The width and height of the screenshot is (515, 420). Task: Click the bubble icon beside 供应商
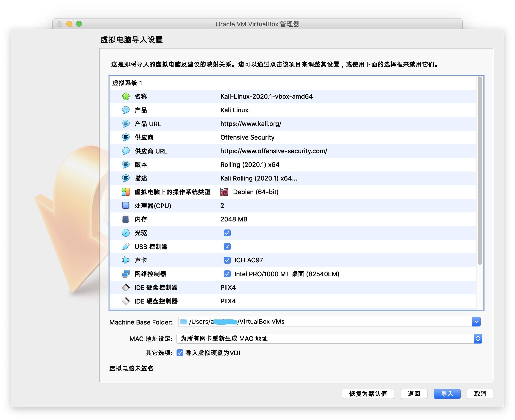[x=126, y=137]
